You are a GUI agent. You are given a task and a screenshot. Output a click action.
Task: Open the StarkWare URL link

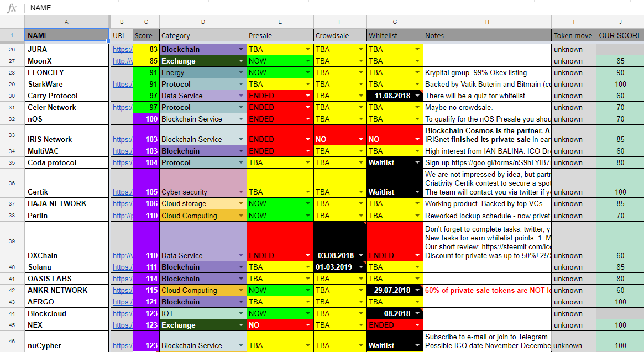tap(122, 84)
